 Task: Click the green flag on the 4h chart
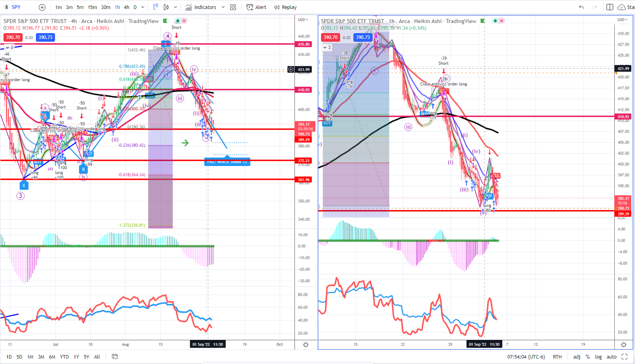(x=165, y=21)
